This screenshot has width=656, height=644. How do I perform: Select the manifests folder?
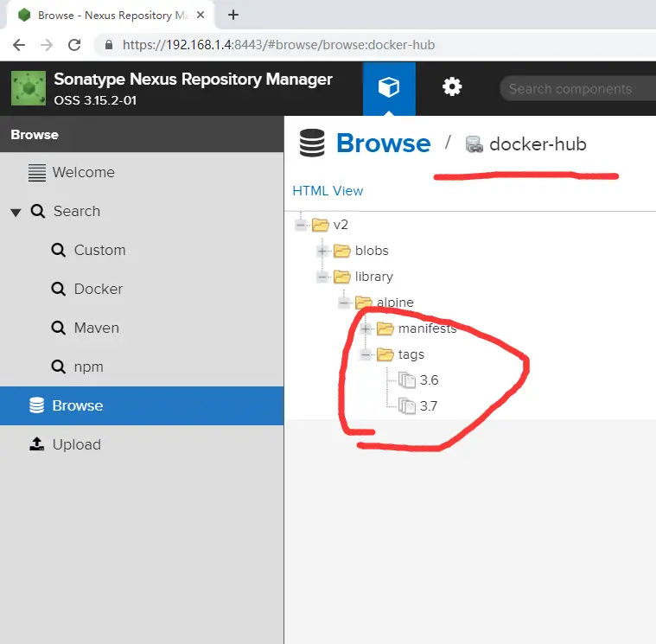pos(427,328)
